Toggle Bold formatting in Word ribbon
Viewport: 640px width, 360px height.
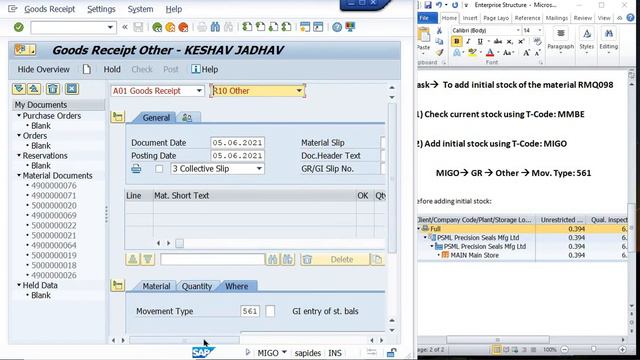[456, 41]
